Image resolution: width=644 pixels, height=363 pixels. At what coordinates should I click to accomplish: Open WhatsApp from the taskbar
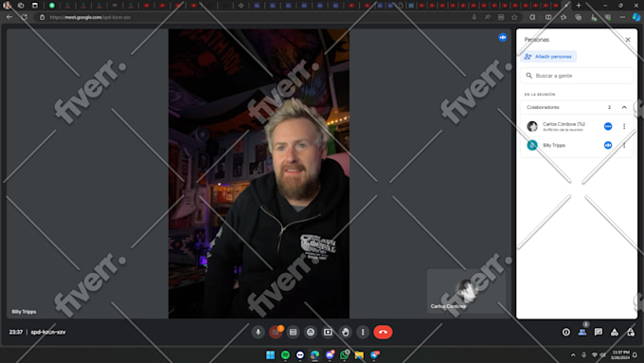(345, 354)
